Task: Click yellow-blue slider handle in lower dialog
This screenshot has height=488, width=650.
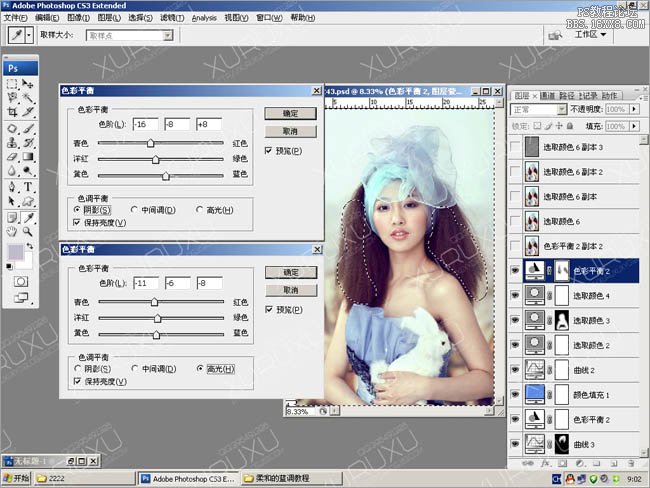Action: [x=156, y=335]
